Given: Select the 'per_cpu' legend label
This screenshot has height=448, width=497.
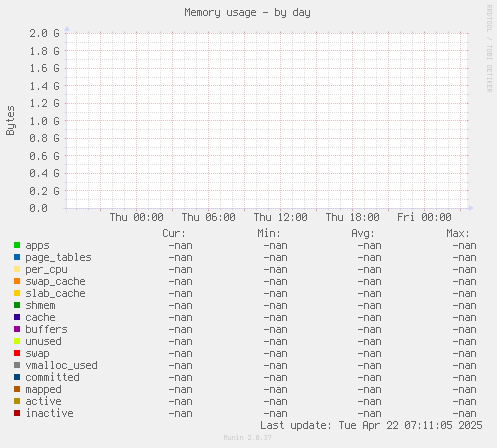Looking at the screenshot, I should point(46,270).
